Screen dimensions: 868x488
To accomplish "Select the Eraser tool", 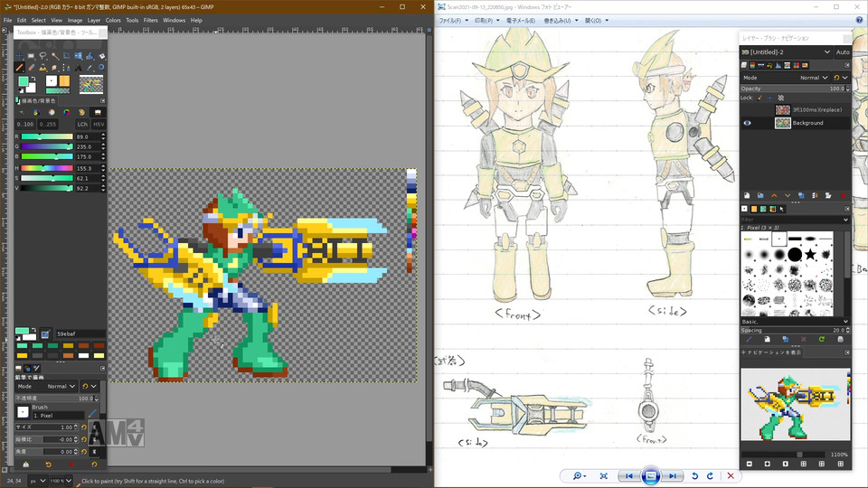I will [x=32, y=67].
